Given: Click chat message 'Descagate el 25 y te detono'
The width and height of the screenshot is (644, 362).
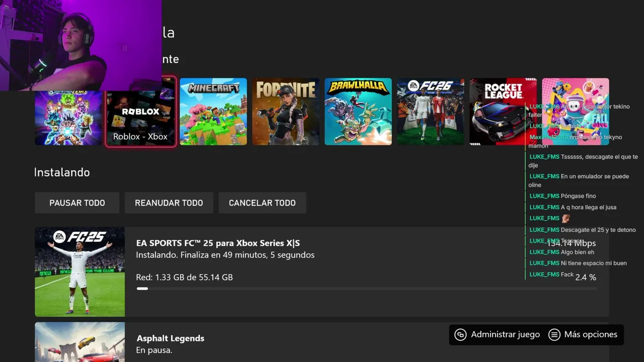Looking at the screenshot, I should point(598,230).
